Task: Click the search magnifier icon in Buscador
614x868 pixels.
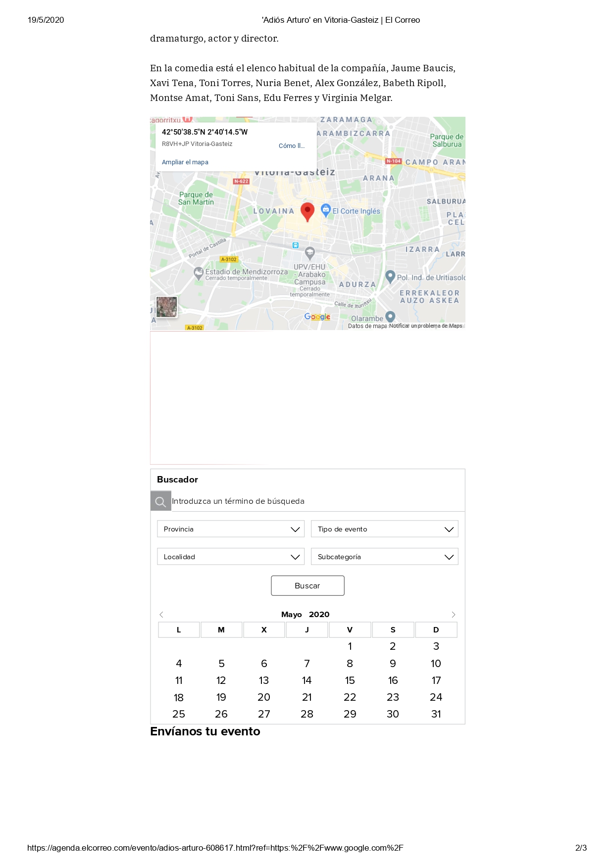Action: (x=160, y=501)
